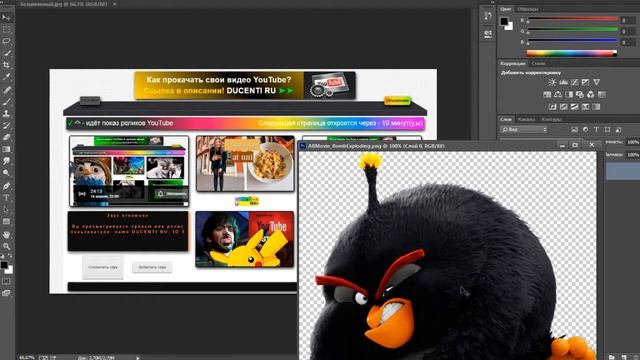Select the Hand tool

[x=6, y=235]
